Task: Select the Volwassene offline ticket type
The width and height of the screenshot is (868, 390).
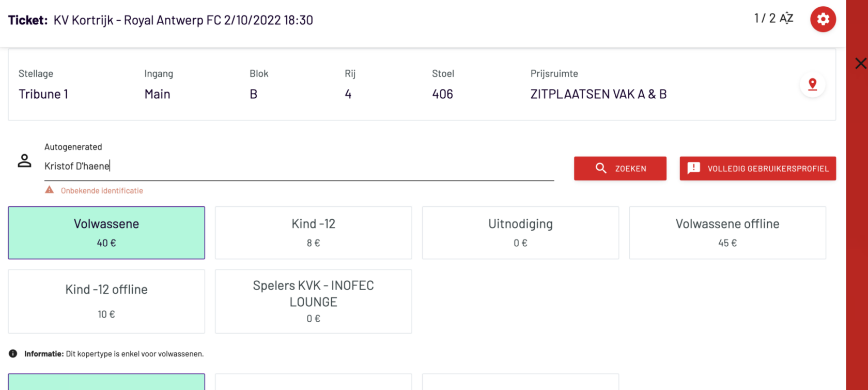Action: pyautogui.click(x=727, y=232)
